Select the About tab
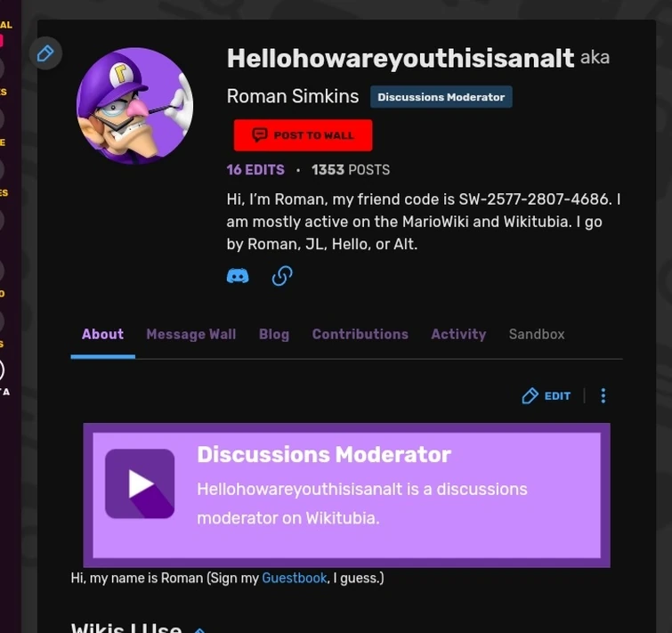This screenshot has height=633, width=672. point(103,334)
